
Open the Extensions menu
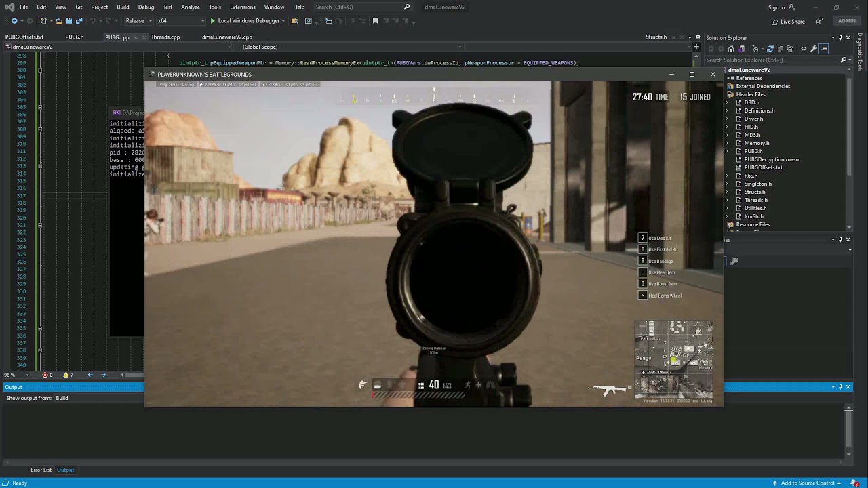[x=242, y=7]
